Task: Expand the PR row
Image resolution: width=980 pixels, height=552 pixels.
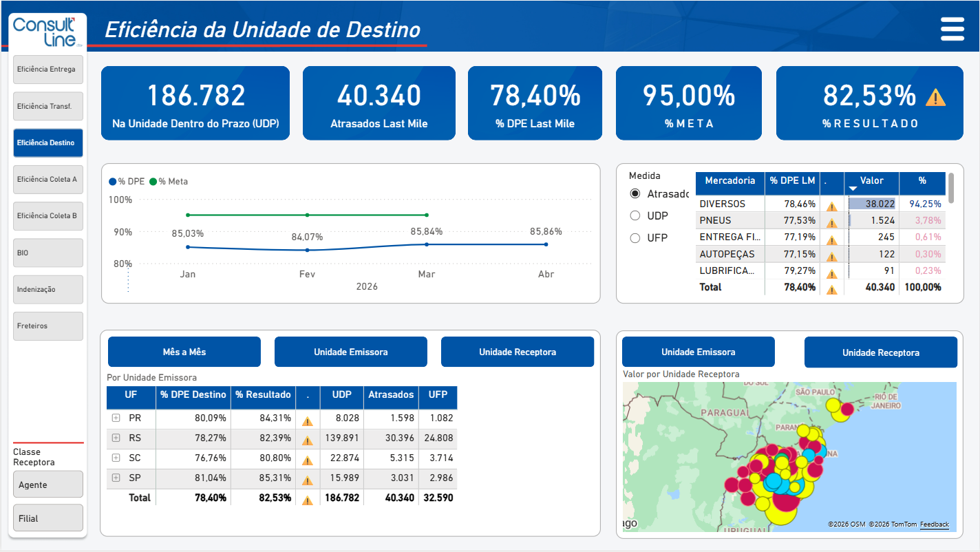Action: 116,418
